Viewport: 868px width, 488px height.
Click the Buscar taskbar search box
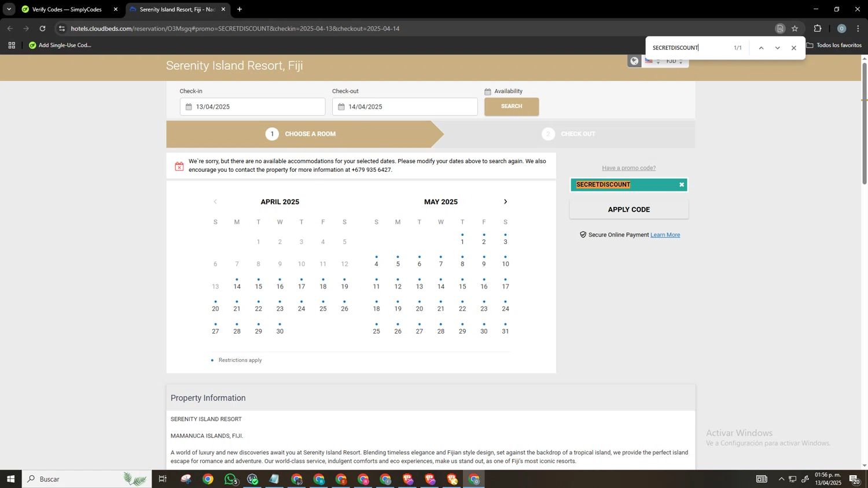87,479
